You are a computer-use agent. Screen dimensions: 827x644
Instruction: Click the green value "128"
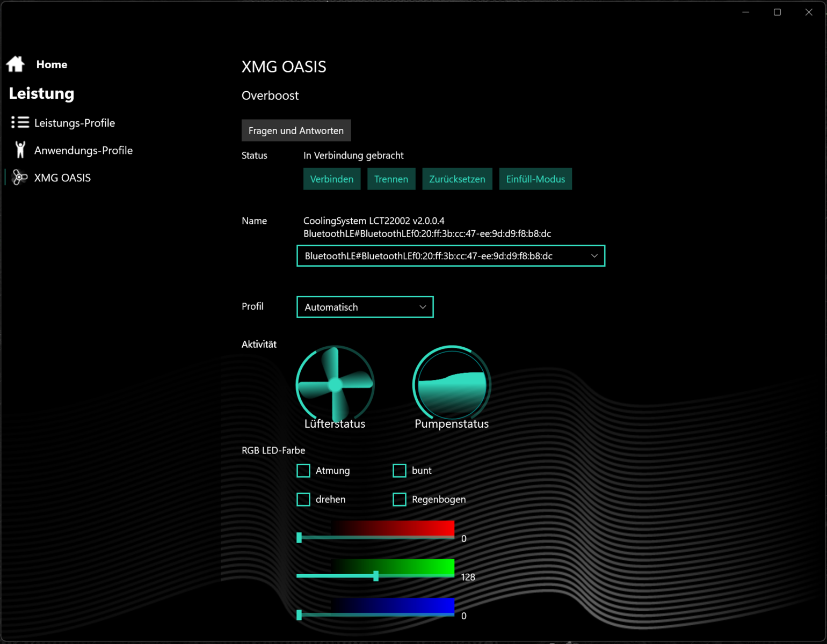point(468,577)
